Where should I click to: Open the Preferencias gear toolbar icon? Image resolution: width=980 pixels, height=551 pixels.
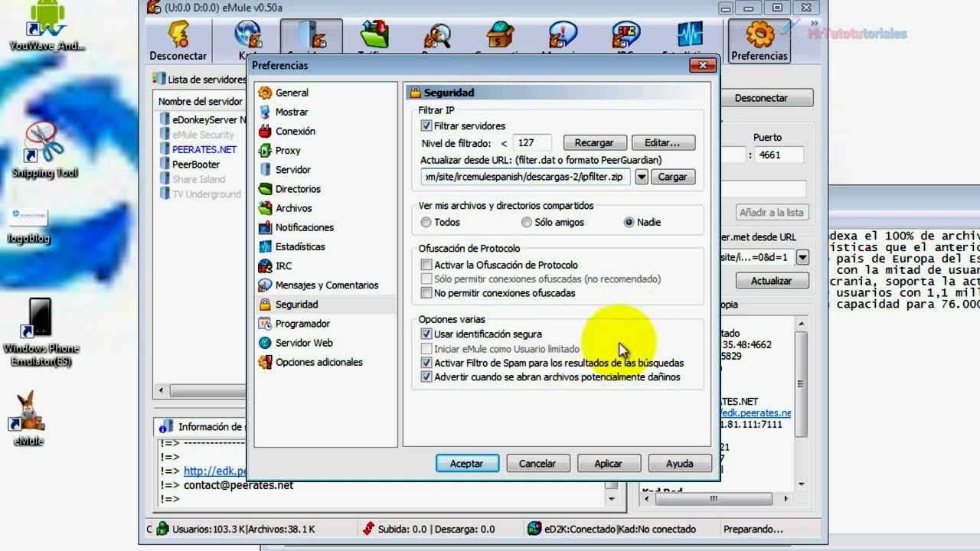(x=759, y=41)
